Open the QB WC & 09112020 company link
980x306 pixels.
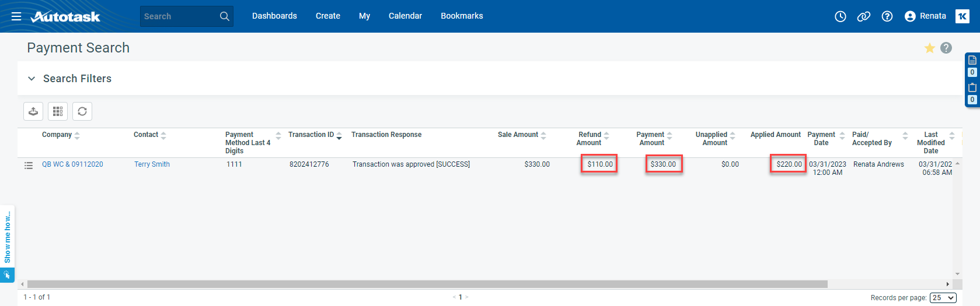pyautogui.click(x=72, y=164)
